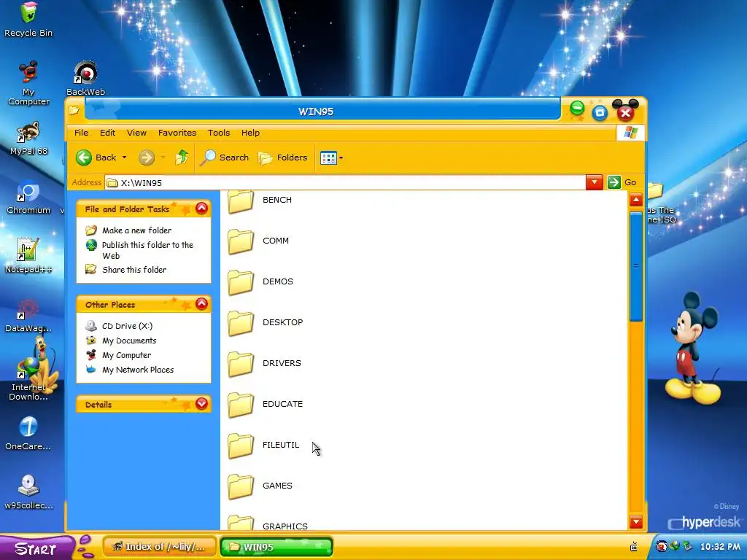Open Notepad++ desktop shortcut
Screen dimensions: 747x560
pyautogui.click(x=28, y=256)
